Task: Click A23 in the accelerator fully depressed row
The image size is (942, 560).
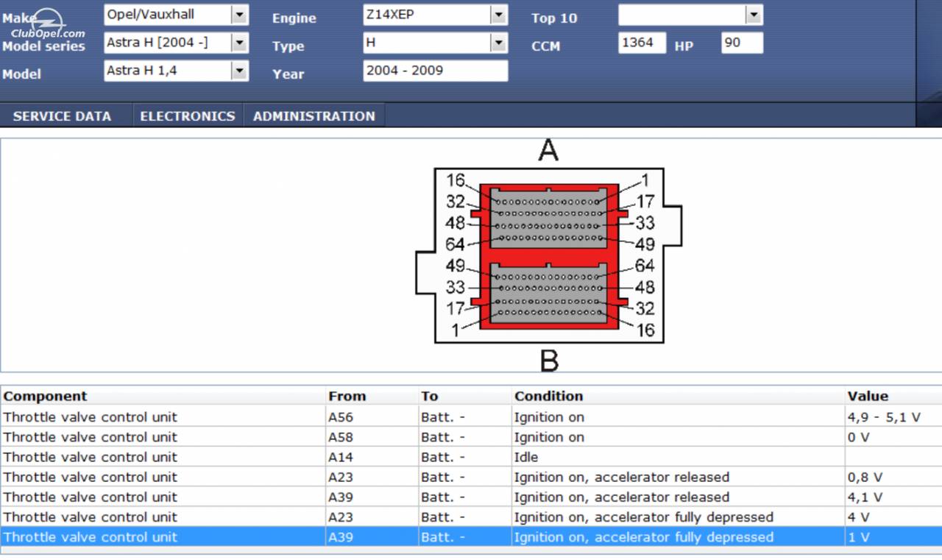Action: click(x=372, y=517)
